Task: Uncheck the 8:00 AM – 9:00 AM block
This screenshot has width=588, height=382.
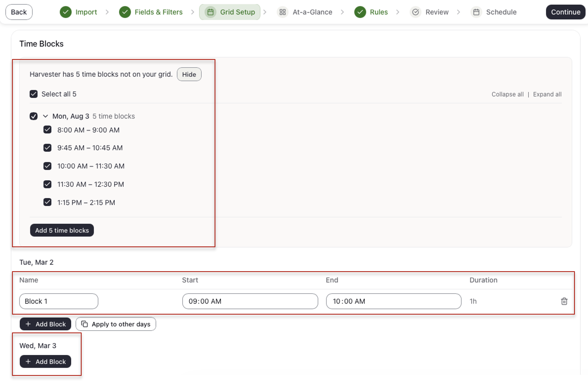Action: click(x=47, y=129)
